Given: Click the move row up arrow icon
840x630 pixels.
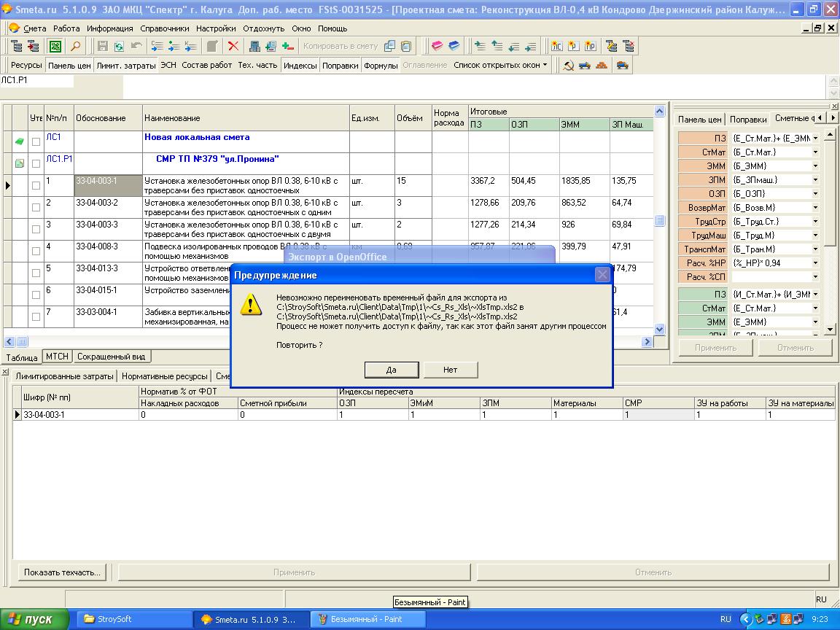Looking at the screenshot, I should (x=497, y=46).
